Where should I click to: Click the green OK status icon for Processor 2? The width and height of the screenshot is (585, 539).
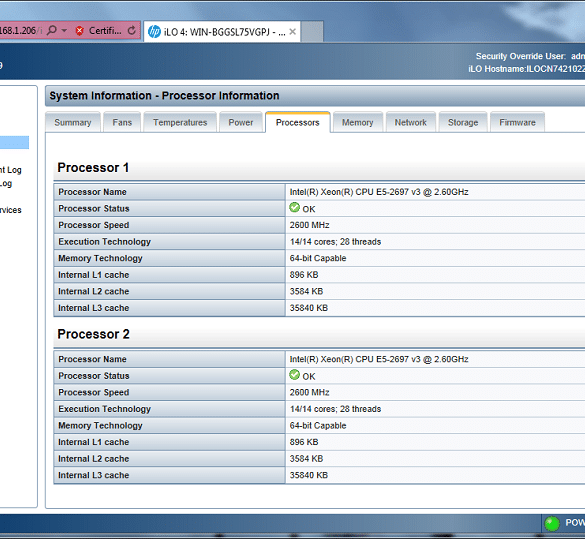(294, 375)
